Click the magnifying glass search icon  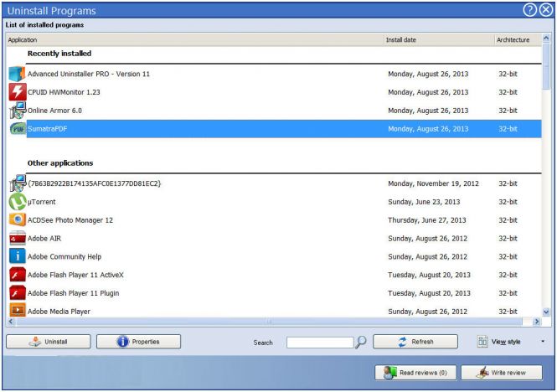point(361,342)
